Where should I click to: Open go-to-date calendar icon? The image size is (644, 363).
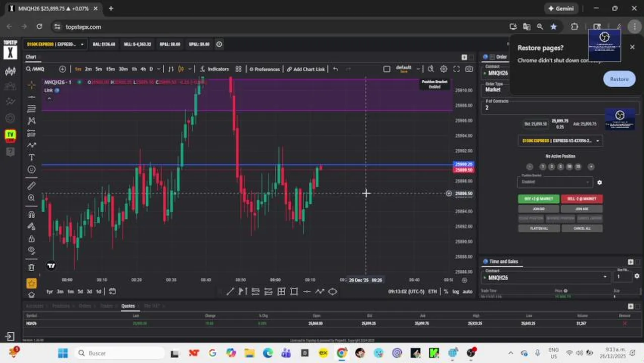pos(112,291)
